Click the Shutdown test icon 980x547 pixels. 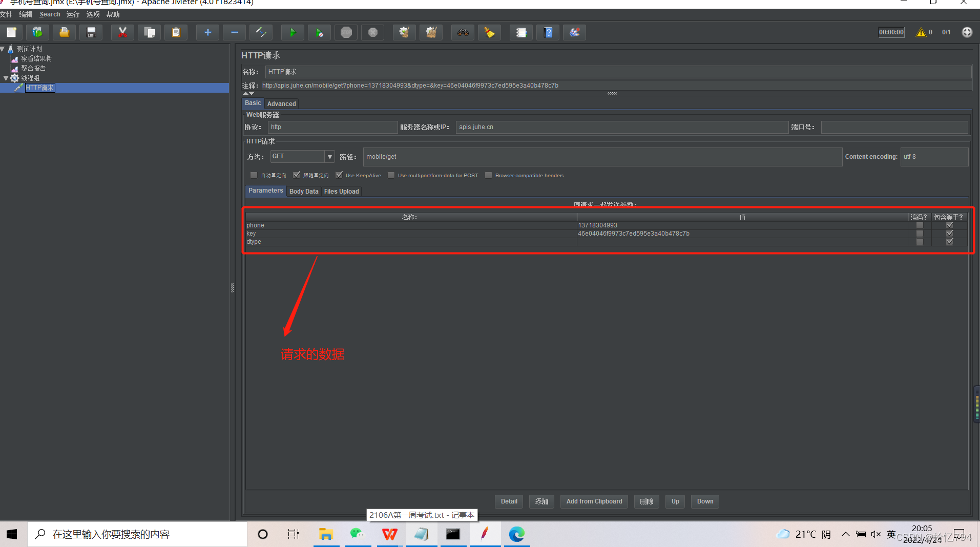point(373,32)
